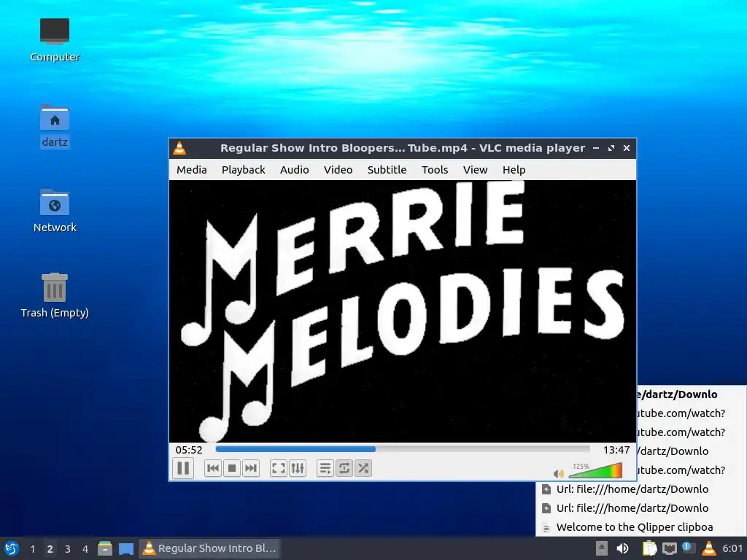747x560 pixels.
Task: Open the Audio menu
Action: [x=295, y=170]
